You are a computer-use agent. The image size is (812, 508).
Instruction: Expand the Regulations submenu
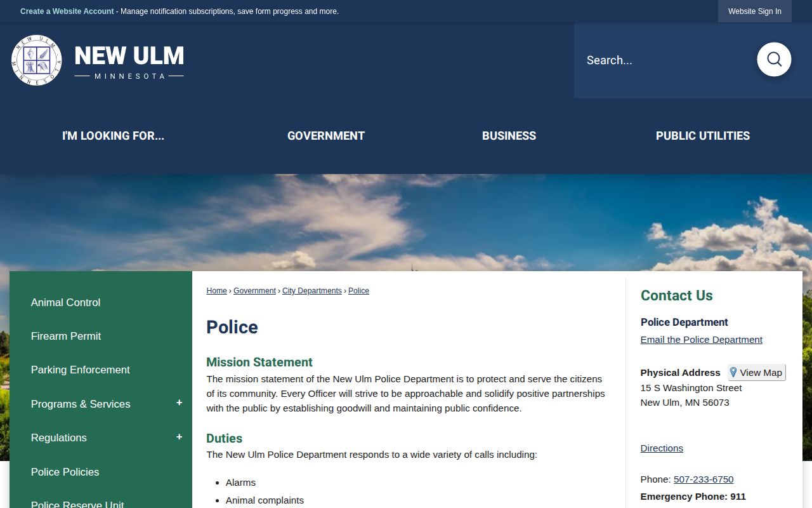point(179,438)
